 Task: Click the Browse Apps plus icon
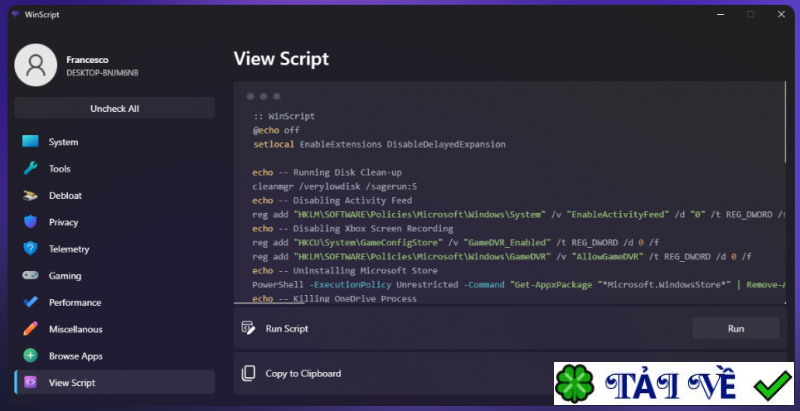point(30,356)
